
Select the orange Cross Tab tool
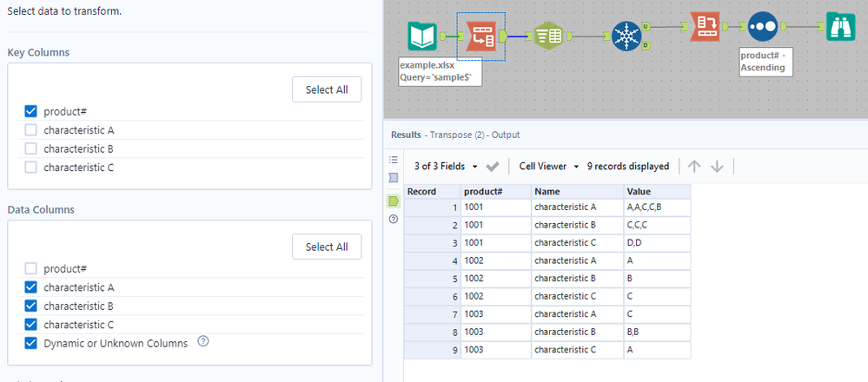(705, 27)
